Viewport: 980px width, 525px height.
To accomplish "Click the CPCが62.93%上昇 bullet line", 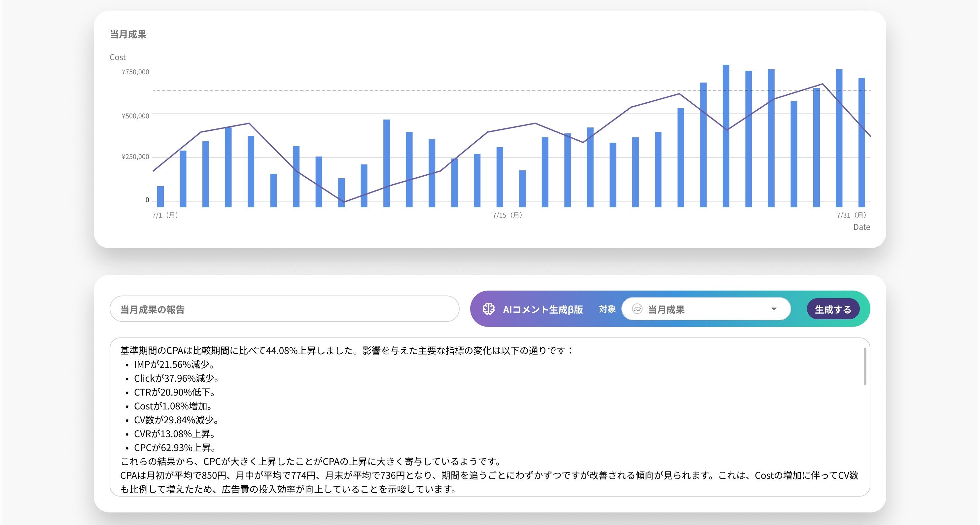I will [175, 448].
